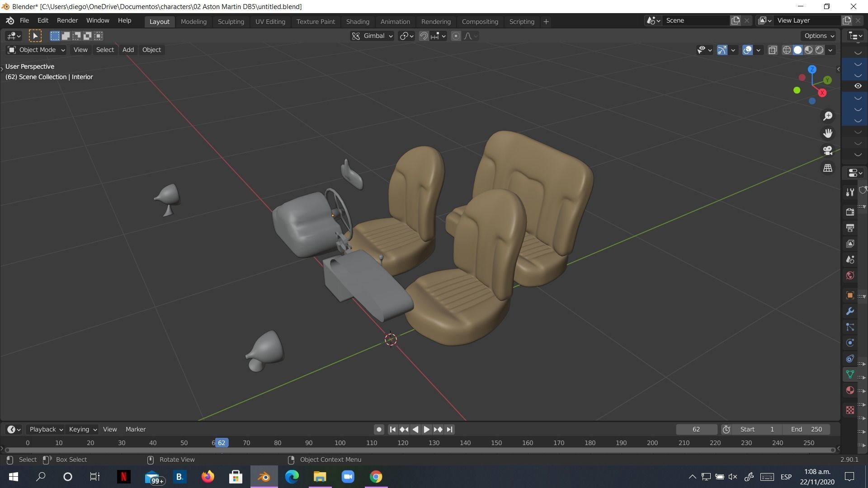Open the Scene properties tab
This screenshot has height=488, width=868.
(850, 259)
